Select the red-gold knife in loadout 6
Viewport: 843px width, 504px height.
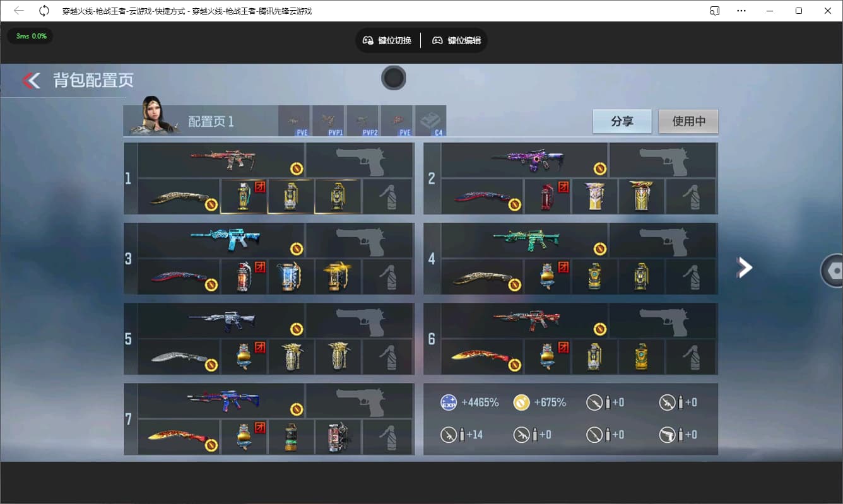pos(482,357)
